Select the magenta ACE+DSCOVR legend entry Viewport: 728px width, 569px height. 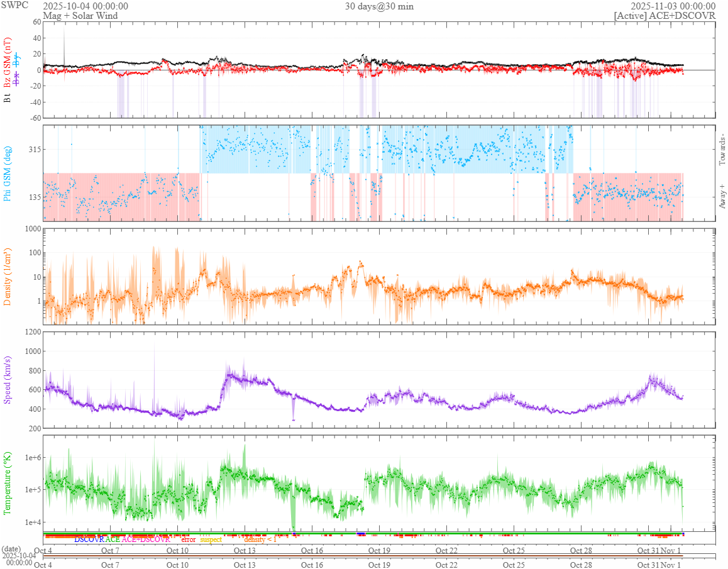point(146,539)
